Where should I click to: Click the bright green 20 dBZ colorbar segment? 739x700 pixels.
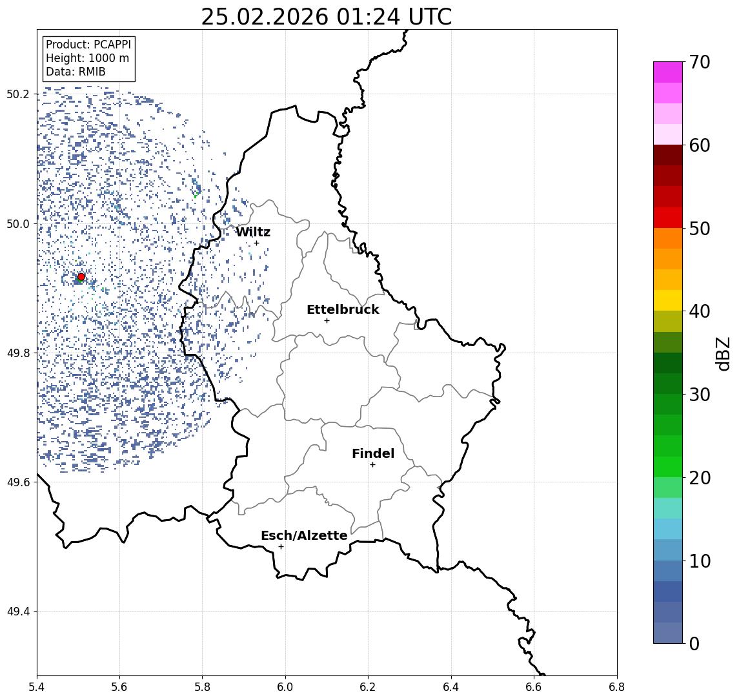(668, 466)
